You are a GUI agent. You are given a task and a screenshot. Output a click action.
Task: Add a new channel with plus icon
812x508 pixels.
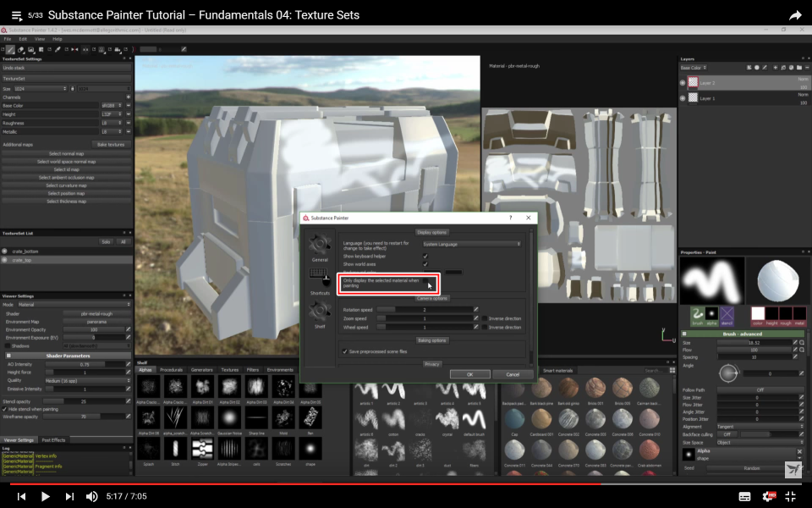click(x=129, y=97)
